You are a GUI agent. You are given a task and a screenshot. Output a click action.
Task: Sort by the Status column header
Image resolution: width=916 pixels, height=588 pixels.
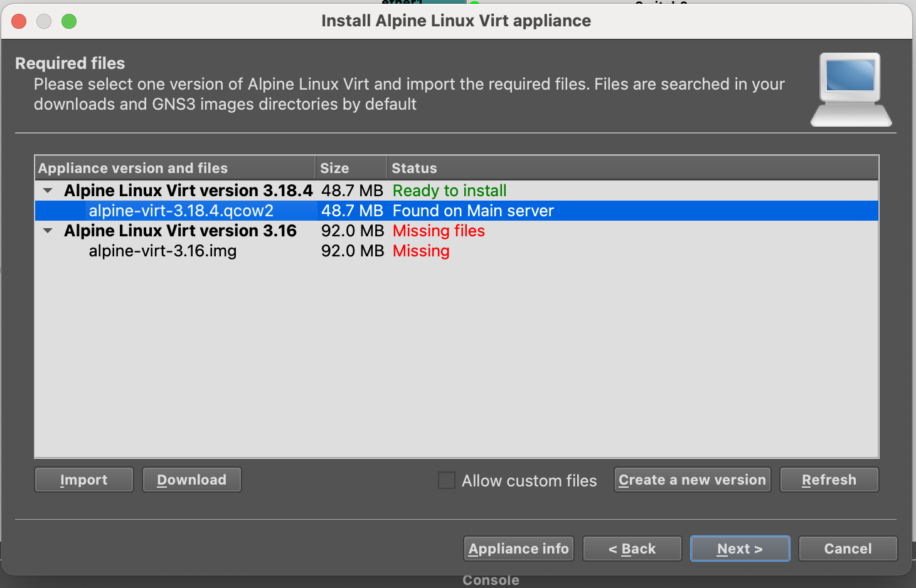pos(414,168)
